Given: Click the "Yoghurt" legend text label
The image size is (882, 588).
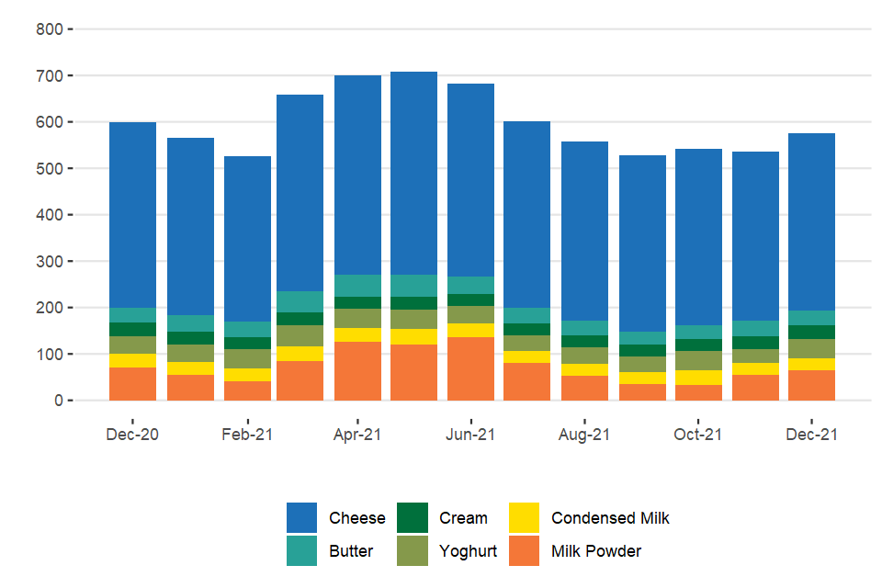Looking at the screenshot, I should click(468, 551).
